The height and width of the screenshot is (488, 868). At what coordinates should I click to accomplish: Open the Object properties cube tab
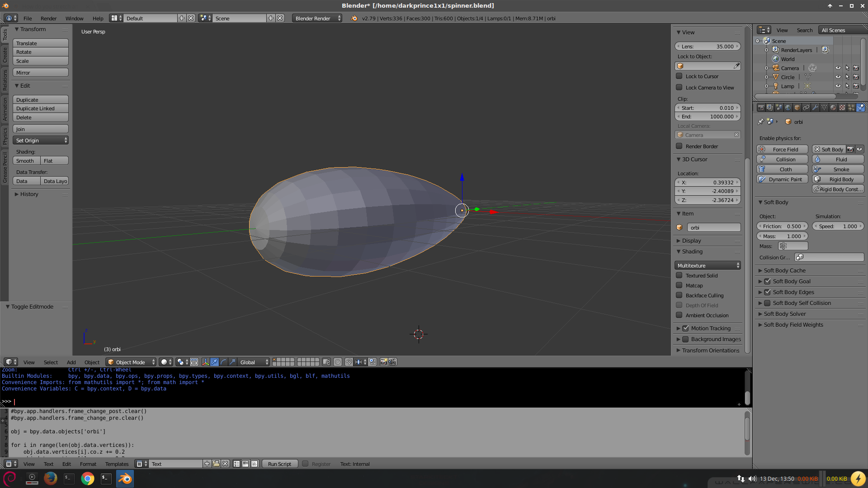pos(797,108)
